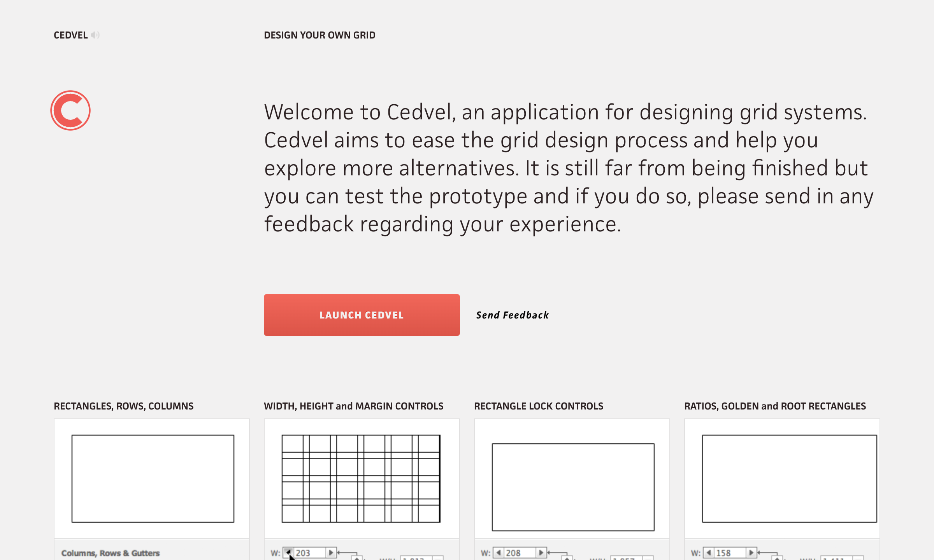Decrease the width value 158 with left arrow
934x560 pixels.
tap(709, 553)
